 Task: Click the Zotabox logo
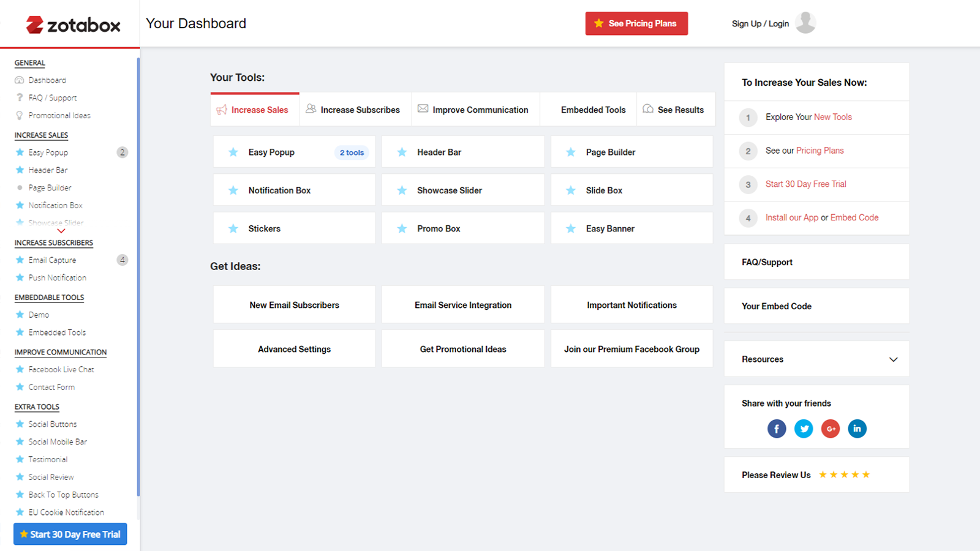click(73, 24)
